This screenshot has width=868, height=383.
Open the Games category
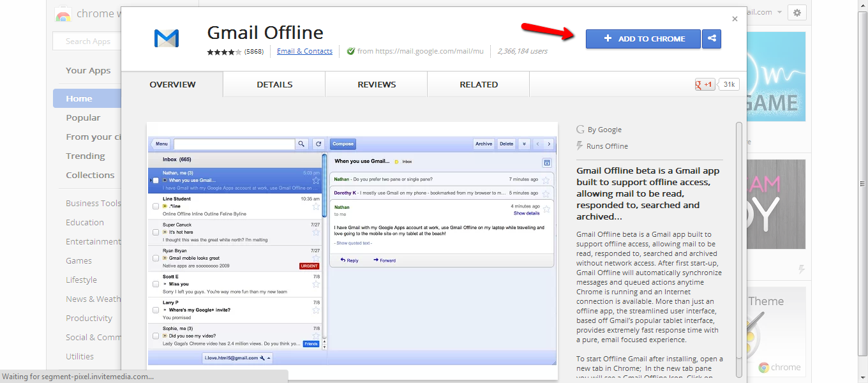tap(79, 260)
